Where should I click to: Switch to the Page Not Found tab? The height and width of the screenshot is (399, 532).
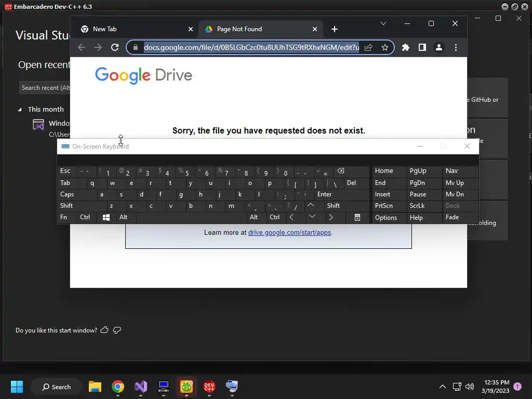(261, 29)
